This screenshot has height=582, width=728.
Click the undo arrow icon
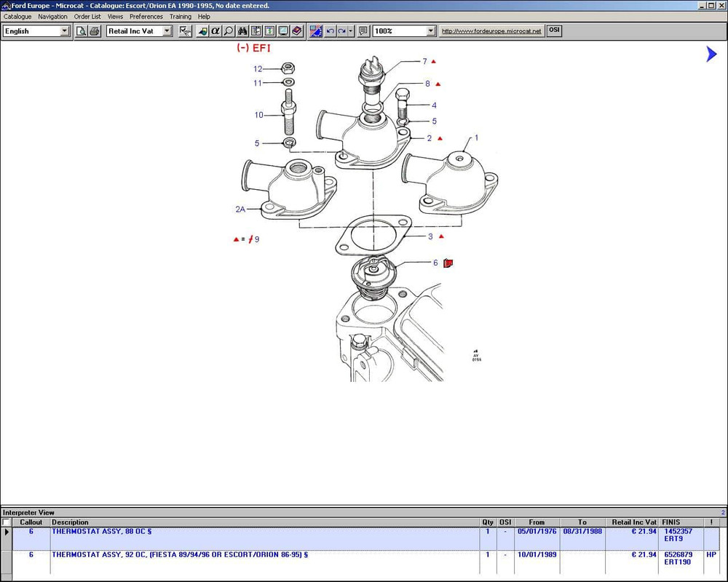tap(330, 31)
